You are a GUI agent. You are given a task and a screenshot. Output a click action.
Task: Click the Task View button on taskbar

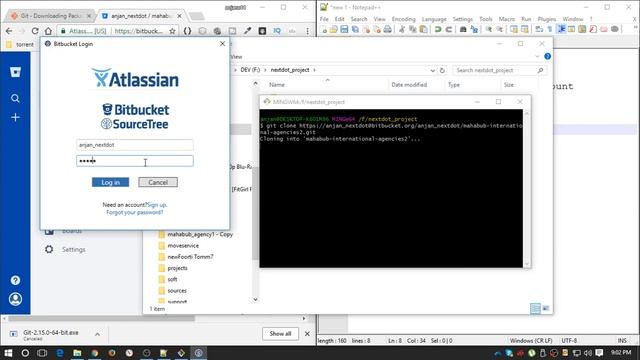pyautogui.click(x=42, y=353)
